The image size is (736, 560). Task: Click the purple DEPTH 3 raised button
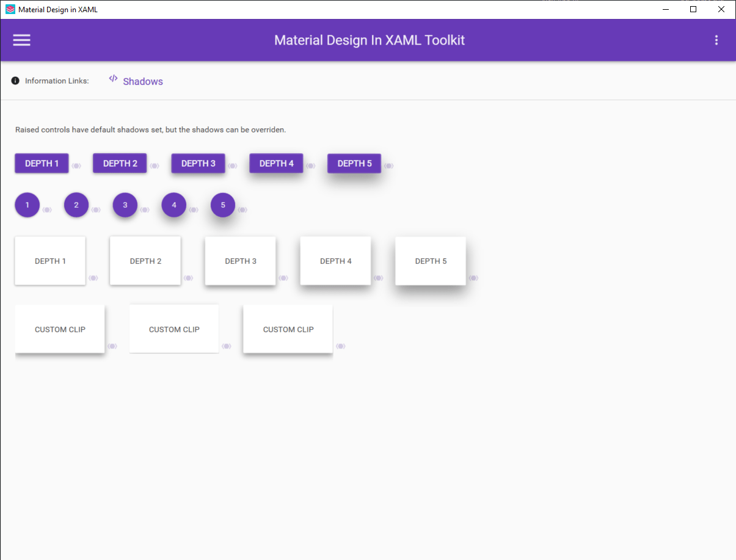[x=198, y=163]
